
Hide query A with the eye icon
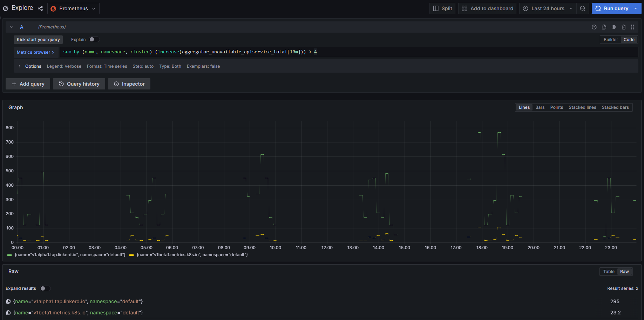point(614,27)
